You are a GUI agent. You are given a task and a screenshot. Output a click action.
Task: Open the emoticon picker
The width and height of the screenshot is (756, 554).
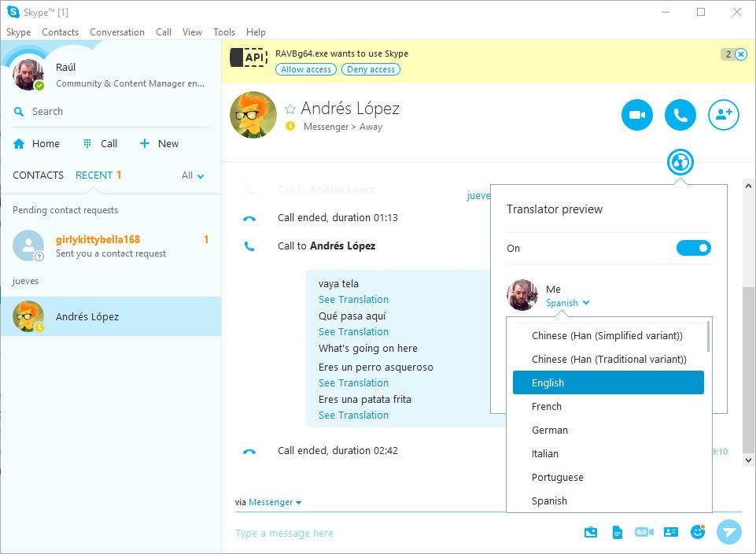(x=698, y=532)
